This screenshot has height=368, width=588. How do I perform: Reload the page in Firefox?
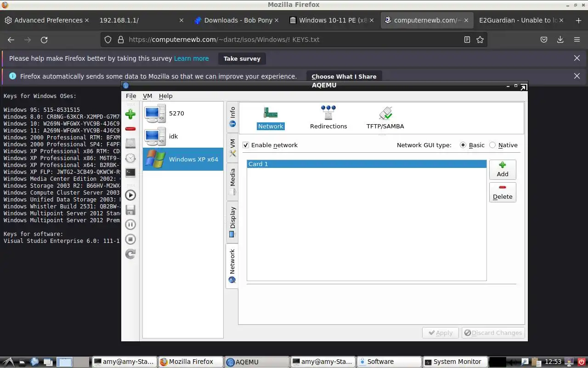tap(44, 40)
